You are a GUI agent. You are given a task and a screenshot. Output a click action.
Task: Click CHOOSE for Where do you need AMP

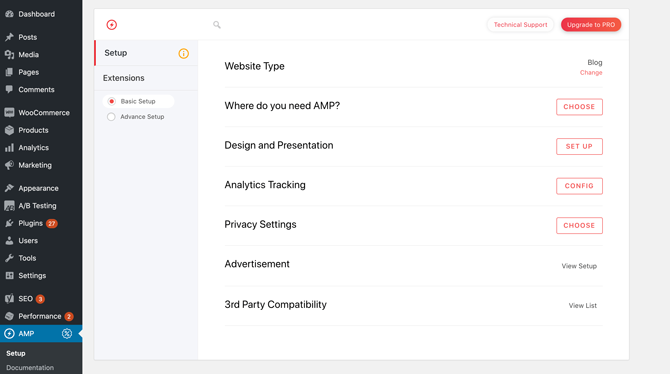coord(579,107)
